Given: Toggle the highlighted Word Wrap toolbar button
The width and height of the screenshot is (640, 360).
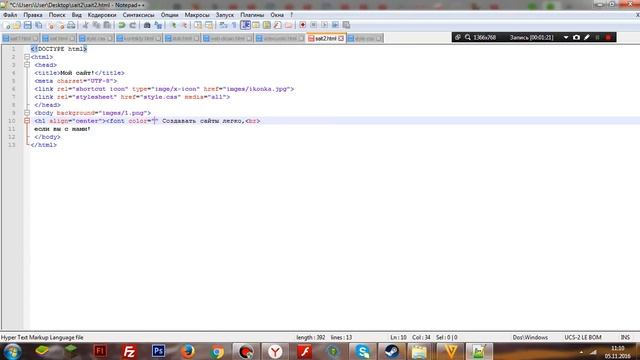Looking at the screenshot, I should click(x=245, y=25).
